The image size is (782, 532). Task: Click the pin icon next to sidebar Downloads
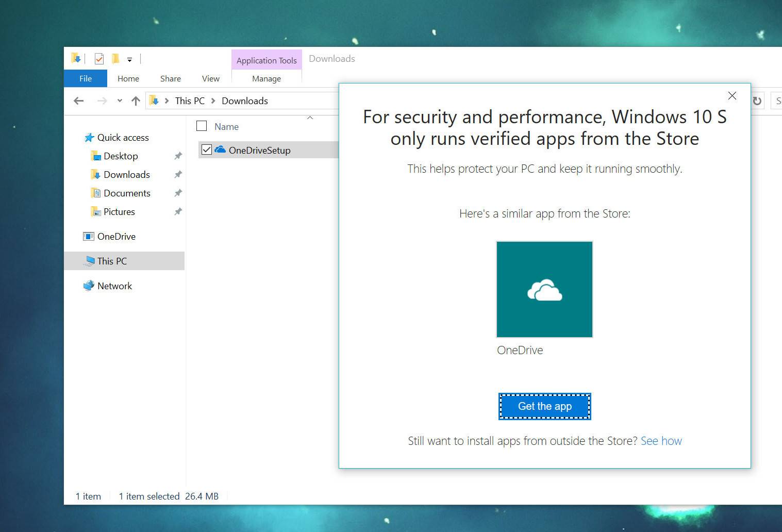(x=178, y=174)
